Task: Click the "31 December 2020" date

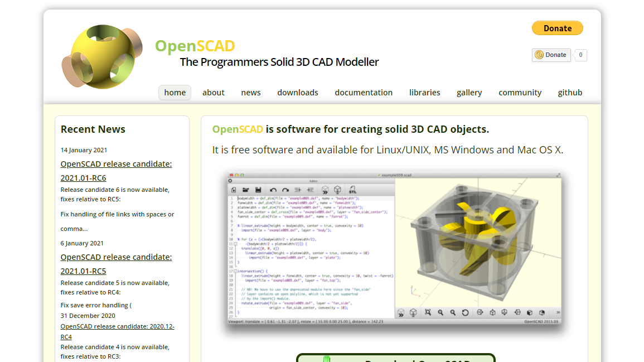Action: coord(88,316)
